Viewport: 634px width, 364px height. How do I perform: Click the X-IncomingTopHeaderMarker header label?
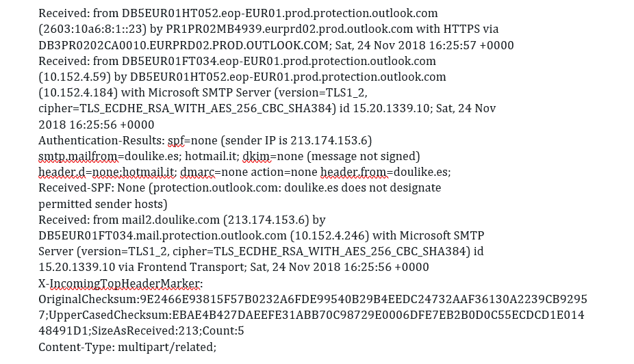tap(120, 283)
